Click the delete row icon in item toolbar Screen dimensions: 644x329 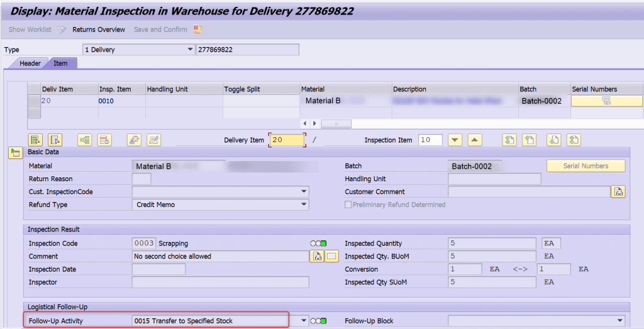click(x=104, y=140)
